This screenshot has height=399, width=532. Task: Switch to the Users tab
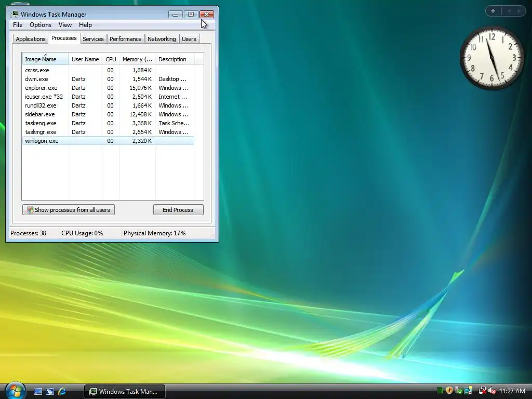[x=189, y=39]
